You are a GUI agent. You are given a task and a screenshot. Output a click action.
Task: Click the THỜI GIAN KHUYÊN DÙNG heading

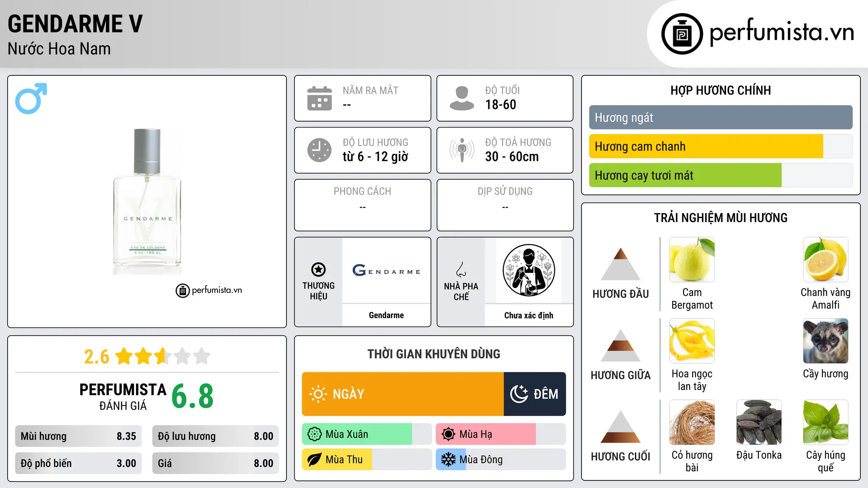pyautogui.click(x=434, y=354)
